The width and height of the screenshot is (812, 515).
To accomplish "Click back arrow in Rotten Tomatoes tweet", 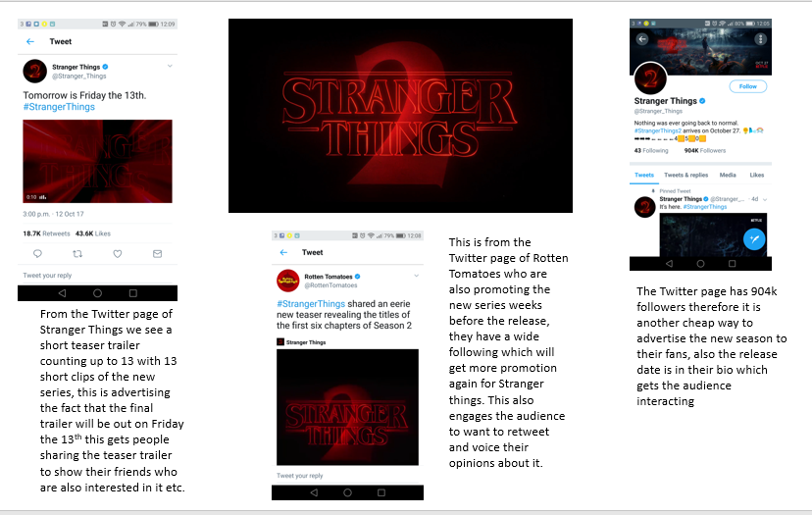I will (x=283, y=252).
